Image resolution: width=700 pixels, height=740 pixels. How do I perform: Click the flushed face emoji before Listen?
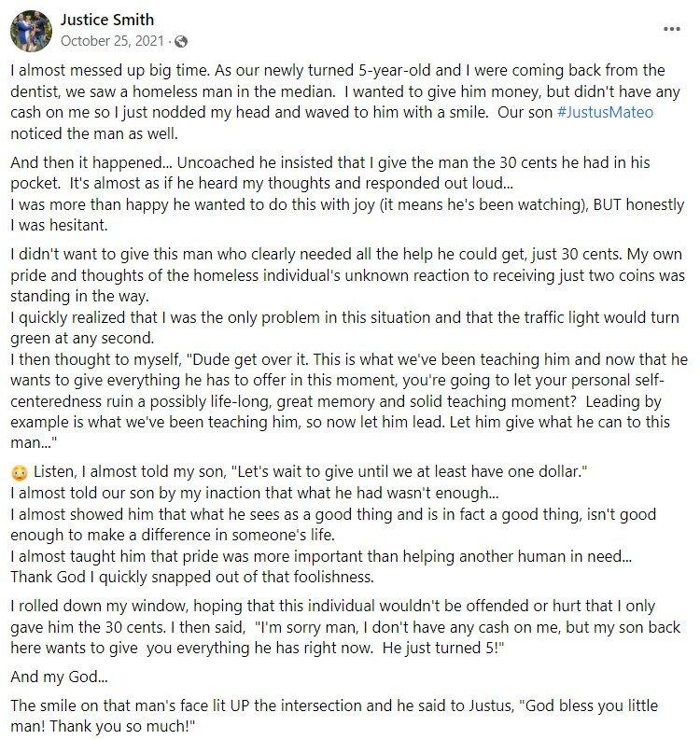(20, 472)
